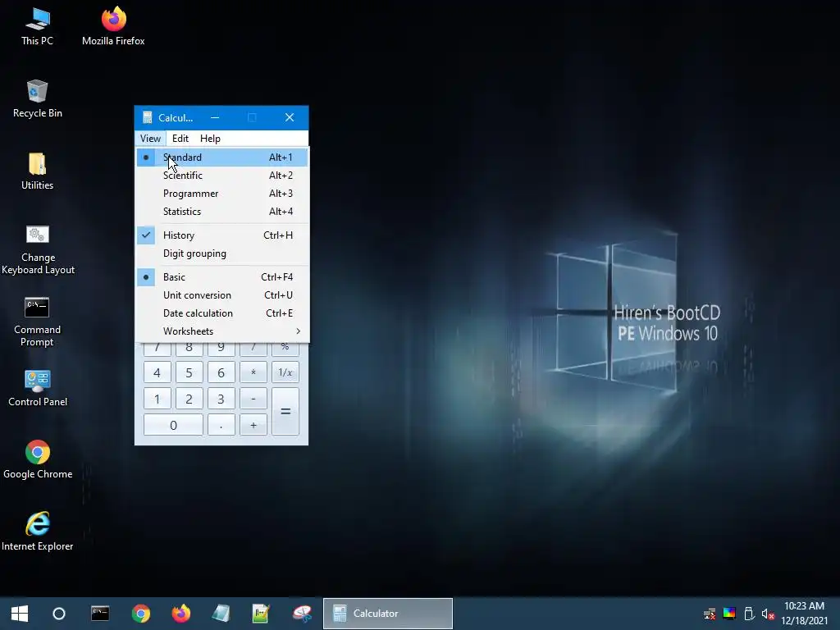Open the Help menu
The width and height of the screenshot is (840, 630).
click(210, 138)
